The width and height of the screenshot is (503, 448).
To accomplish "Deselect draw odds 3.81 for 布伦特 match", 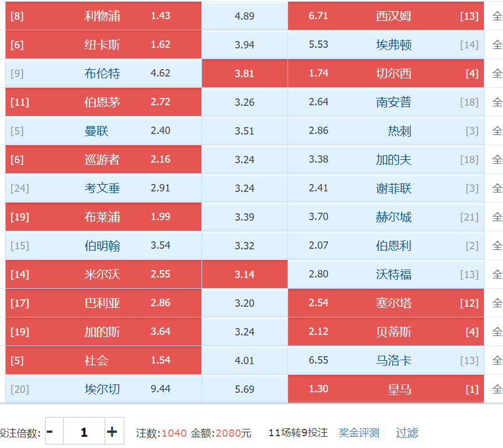I will coord(244,73).
